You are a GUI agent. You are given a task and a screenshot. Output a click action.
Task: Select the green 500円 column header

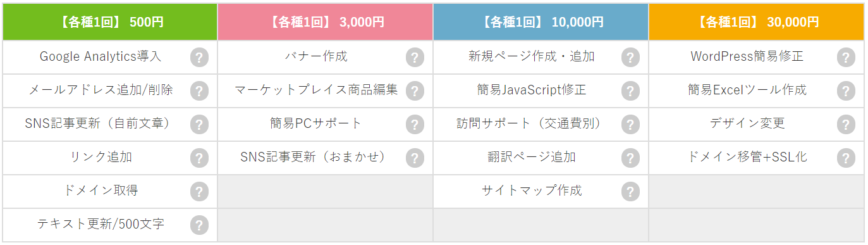tap(110, 22)
